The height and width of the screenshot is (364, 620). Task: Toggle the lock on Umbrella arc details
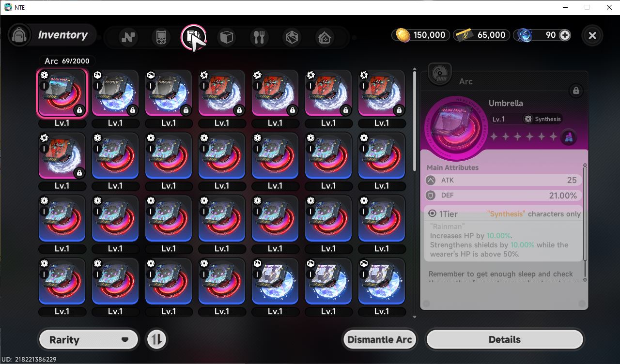(x=576, y=91)
